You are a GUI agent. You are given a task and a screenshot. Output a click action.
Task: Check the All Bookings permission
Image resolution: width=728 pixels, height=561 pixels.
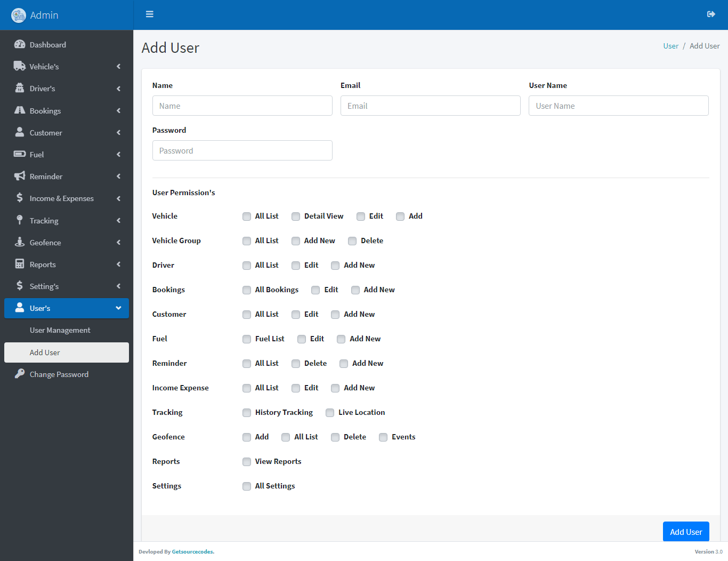tap(246, 290)
